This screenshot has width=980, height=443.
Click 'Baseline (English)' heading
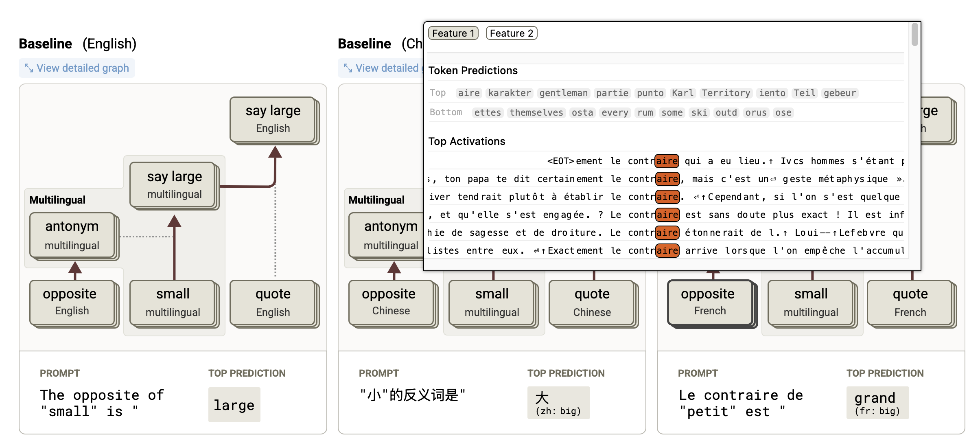78,44
